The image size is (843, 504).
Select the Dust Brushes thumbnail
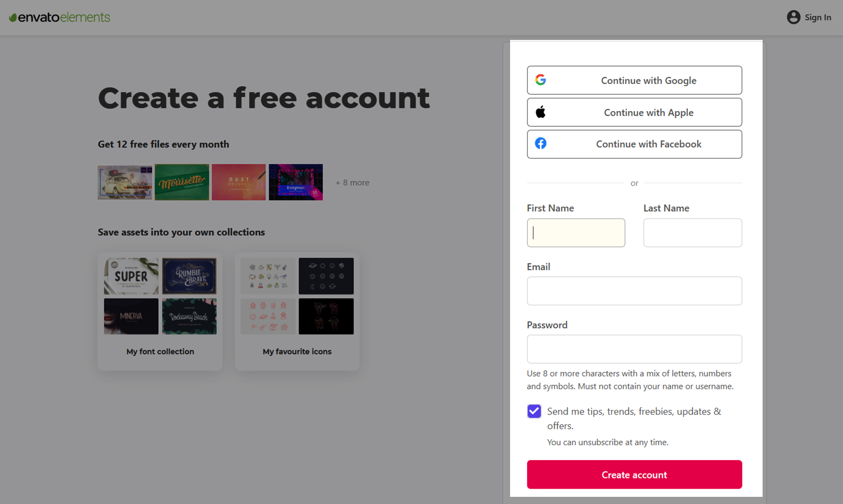tap(239, 182)
